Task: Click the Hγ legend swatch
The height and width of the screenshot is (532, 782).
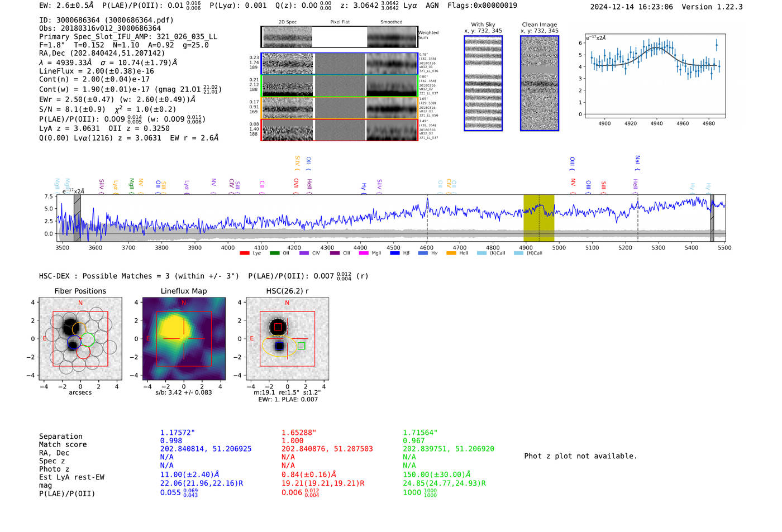Action: [423, 253]
